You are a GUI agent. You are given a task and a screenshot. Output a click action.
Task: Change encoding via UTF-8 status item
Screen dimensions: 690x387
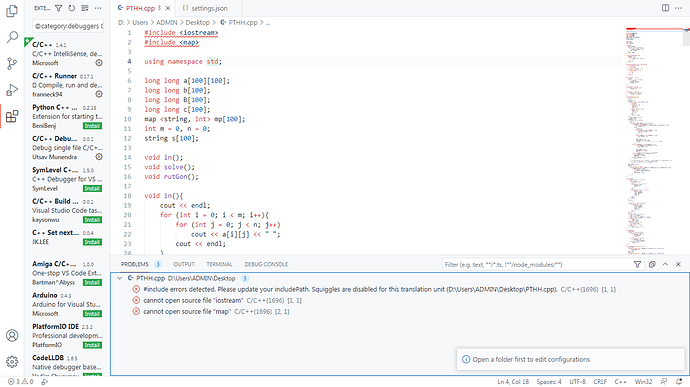point(577,382)
